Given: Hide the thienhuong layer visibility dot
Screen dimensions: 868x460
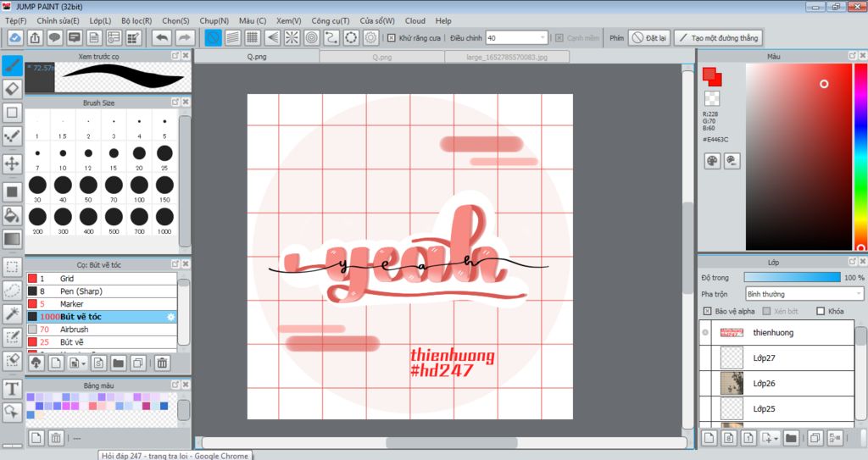Looking at the screenshot, I should pos(704,333).
